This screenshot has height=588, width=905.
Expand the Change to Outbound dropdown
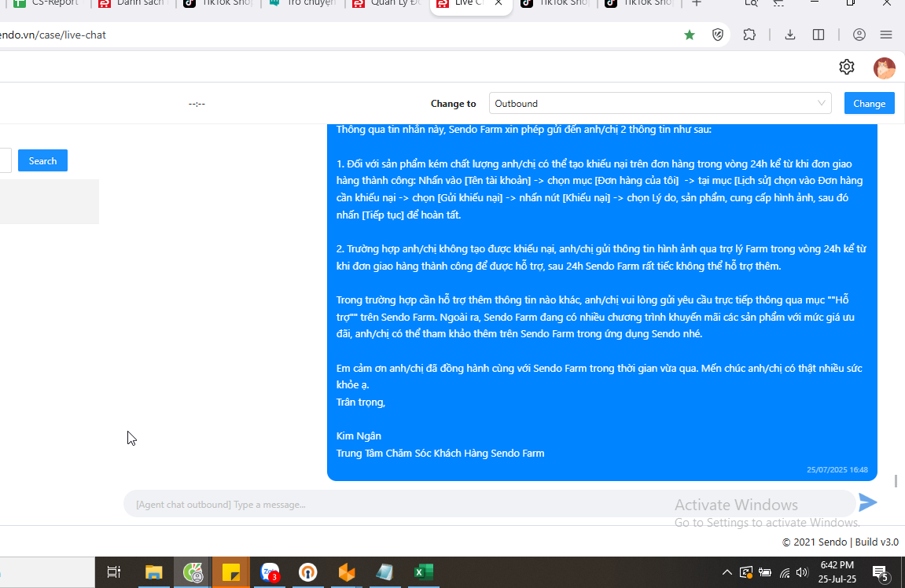click(x=660, y=103)
